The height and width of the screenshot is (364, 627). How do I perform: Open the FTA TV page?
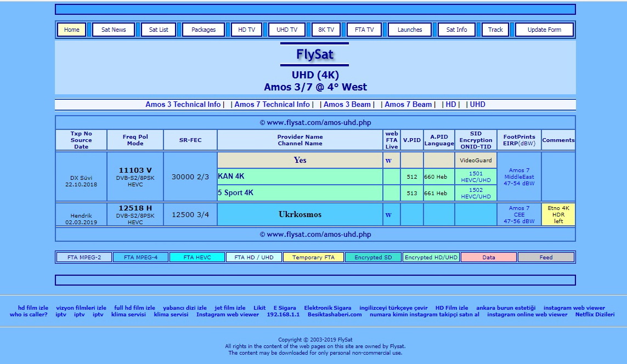pos(364,30)
